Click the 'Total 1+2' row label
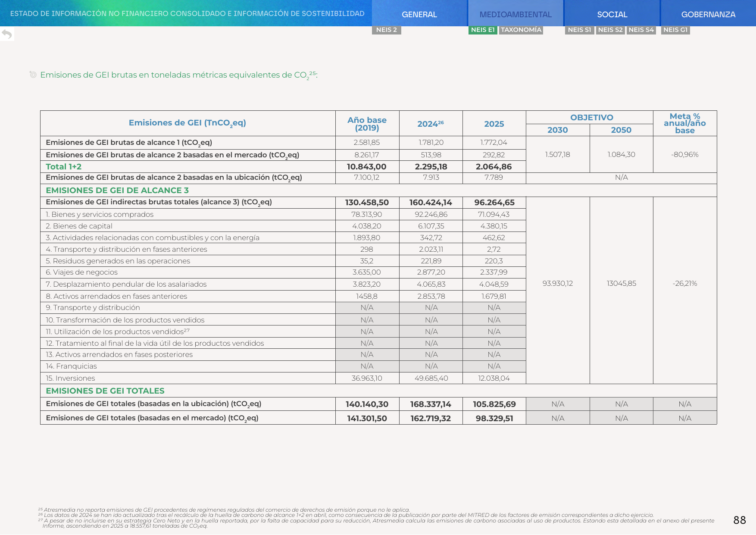 (x=63, y=166)
